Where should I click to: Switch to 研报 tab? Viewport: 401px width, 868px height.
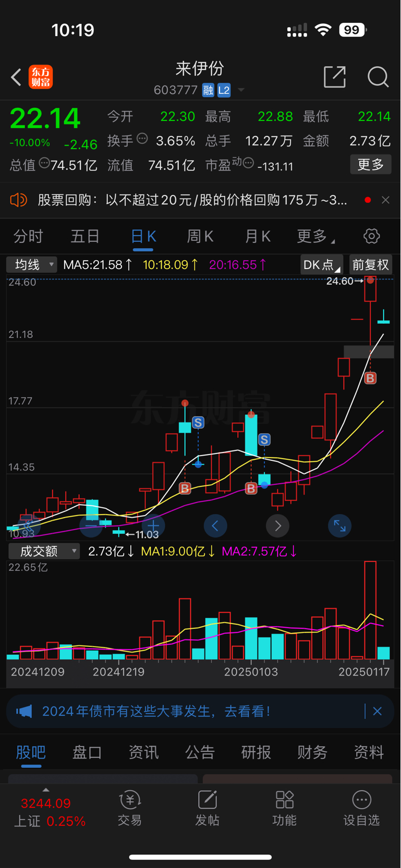pyautogui.click(x=256, y=752)
